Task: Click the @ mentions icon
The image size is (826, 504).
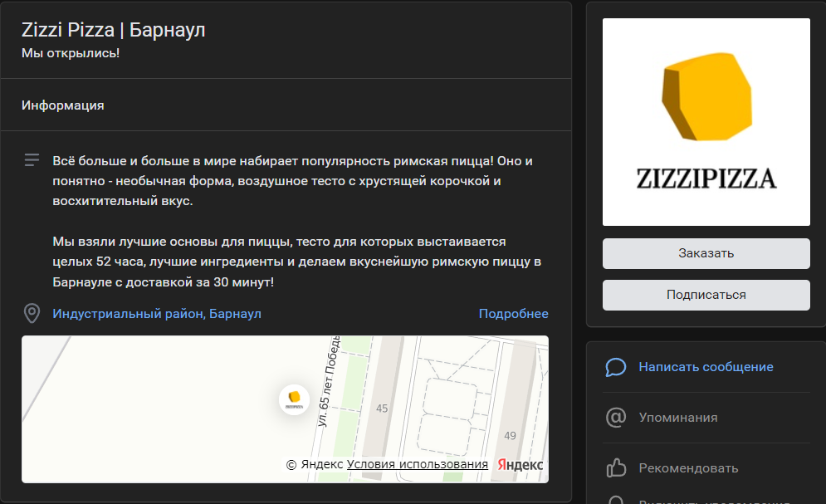Action: click(x=616, y=418)
